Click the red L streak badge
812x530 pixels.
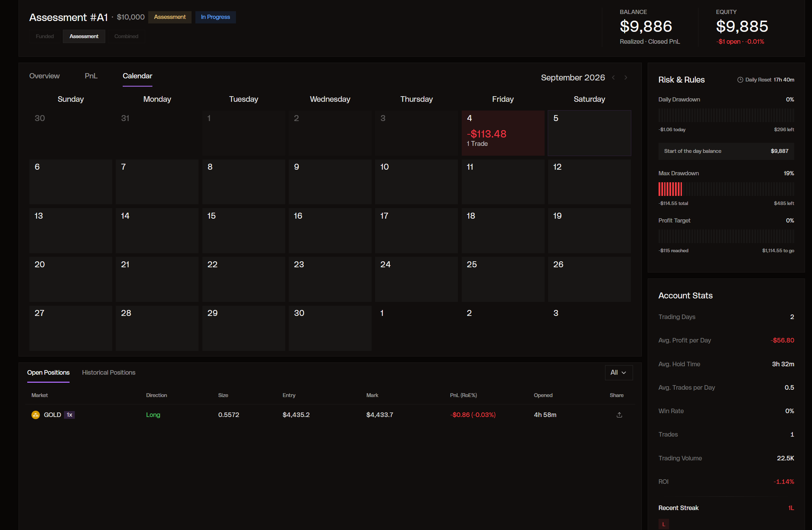[663, 524]
